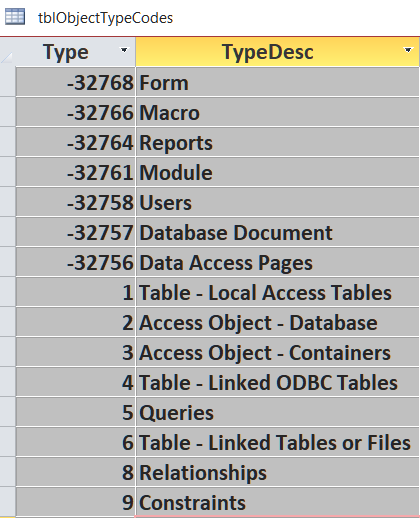Select the -32761 type cell

tap(76, 172)
